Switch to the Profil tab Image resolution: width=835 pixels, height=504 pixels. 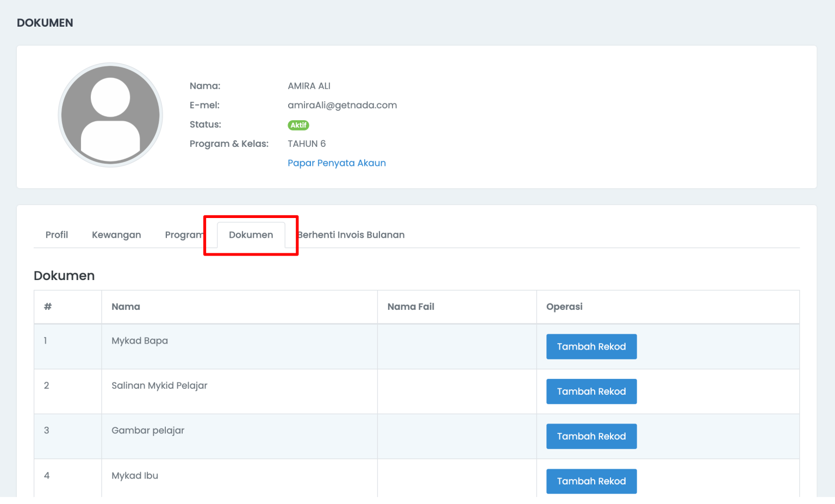57,235
